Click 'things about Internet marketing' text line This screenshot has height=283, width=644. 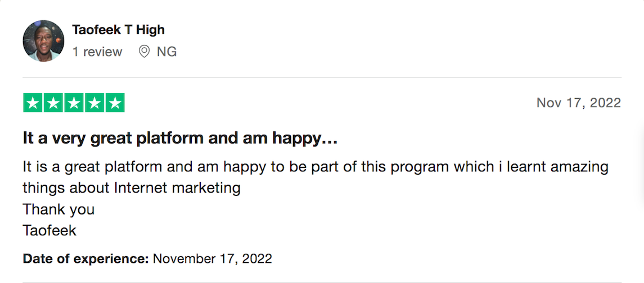[x=132, y=188]
